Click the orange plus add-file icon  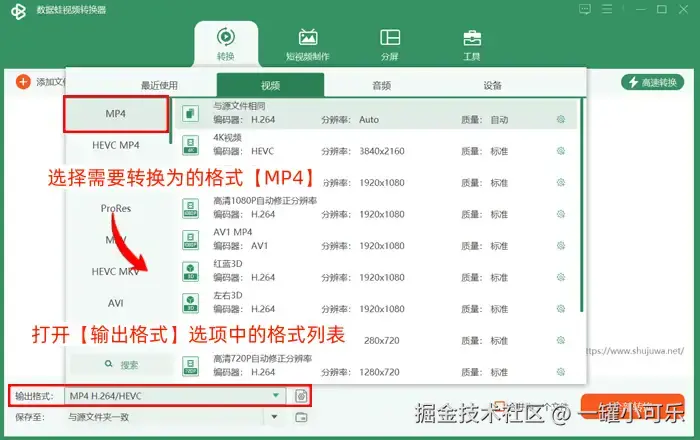pyautogui.click(x=23, y=82)
